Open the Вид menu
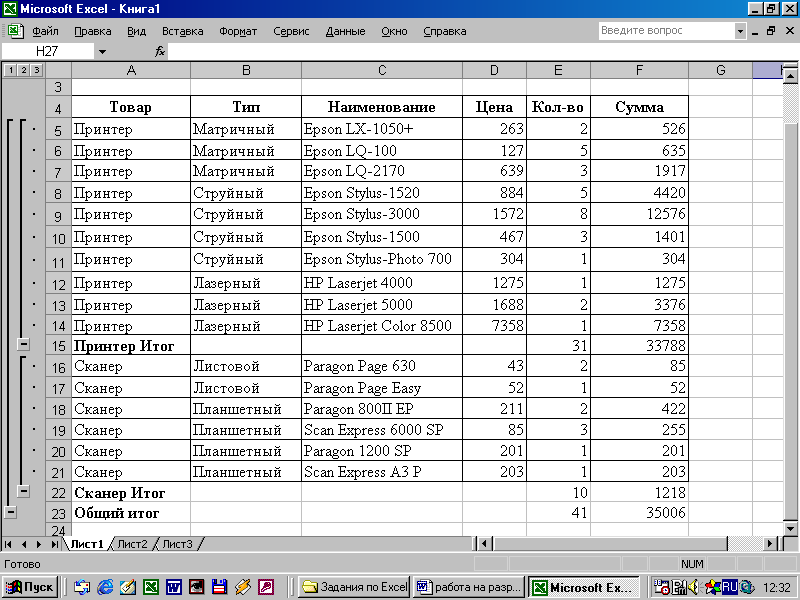Image resolution: width=800 pixels, height=600 pixels. click(x=136, y=31)
